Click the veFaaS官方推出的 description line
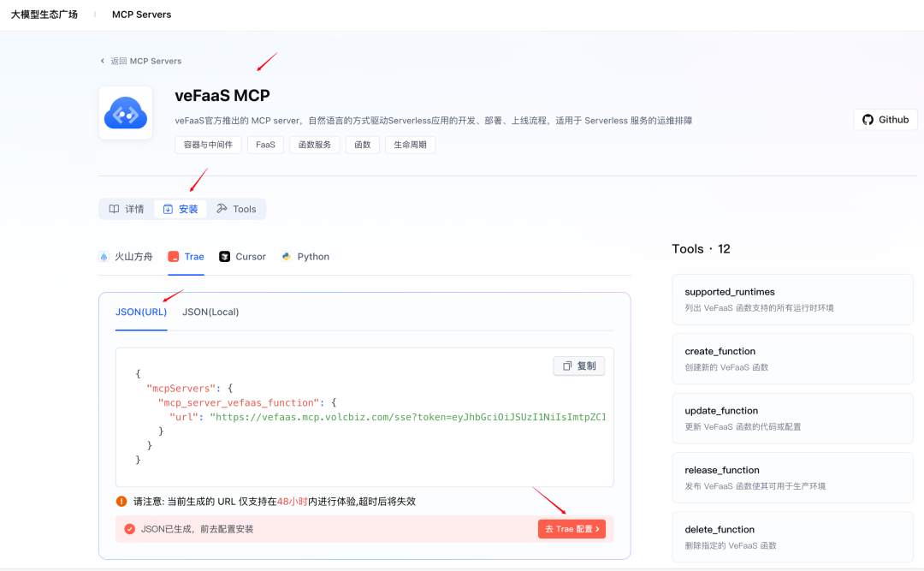The width and height of the screenshot is (924, 571). pyautogui.click(x=433, y=121)
